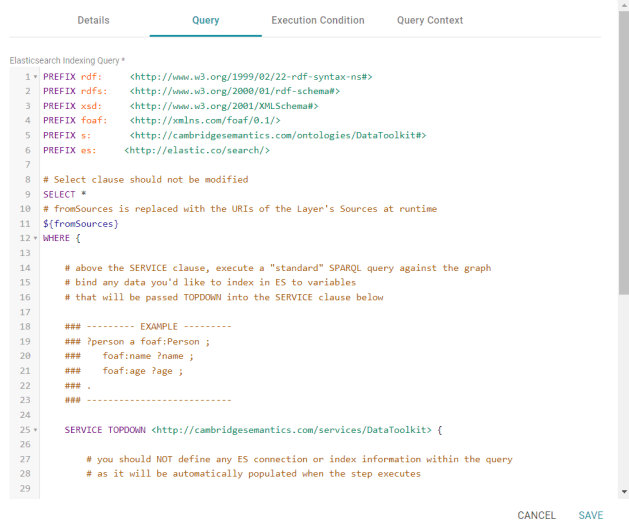Click the services/DataToolkit URL on line 25
629x527 pixels.
(x=292, y=430)
